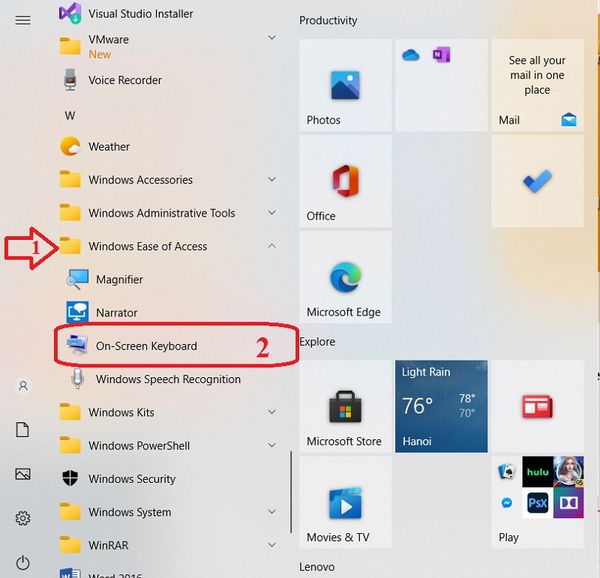Open On-Screen Keyboard from the list
The width and height of the screenshot is (600, 578).
[146, 346]
